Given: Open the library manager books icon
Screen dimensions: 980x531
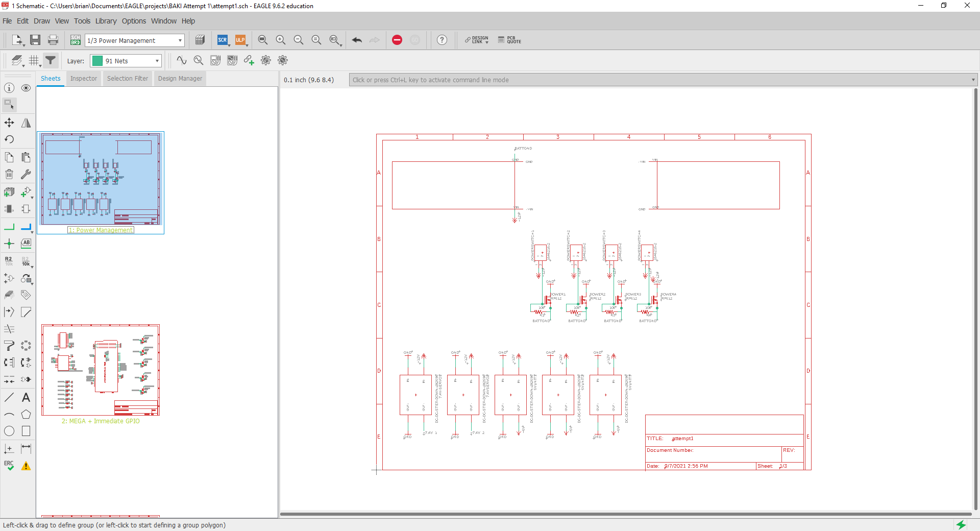Looking at the screenshot, I should [x=200, y=40].
